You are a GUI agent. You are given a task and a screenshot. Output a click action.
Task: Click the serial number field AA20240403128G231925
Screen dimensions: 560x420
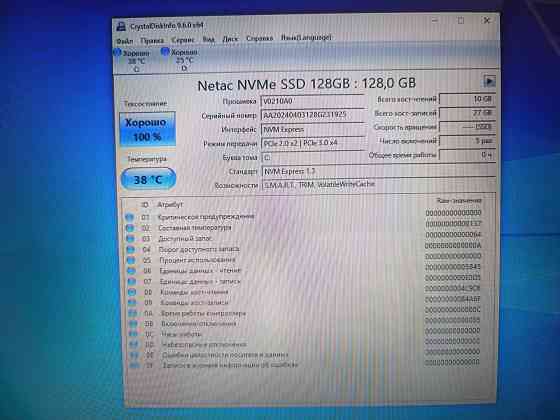313,115
